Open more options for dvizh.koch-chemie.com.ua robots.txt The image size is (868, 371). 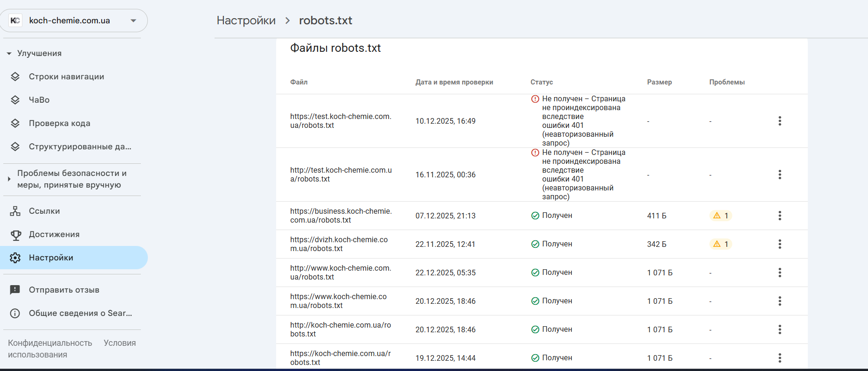point(780,244)
